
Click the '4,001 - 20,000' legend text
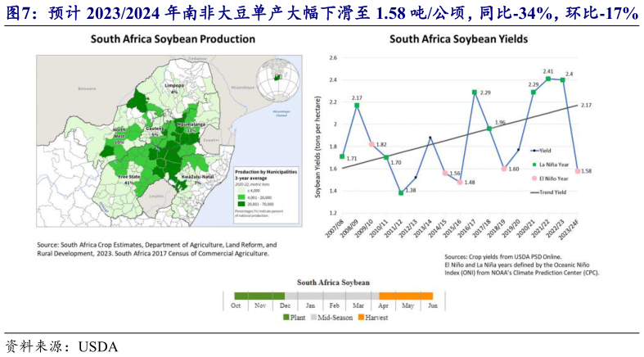pos(259,197)
